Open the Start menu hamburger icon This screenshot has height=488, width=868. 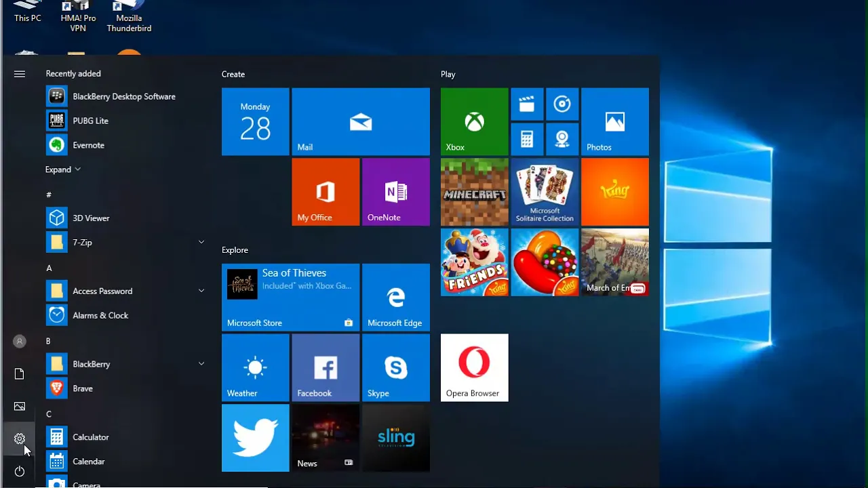pos(20,74)
